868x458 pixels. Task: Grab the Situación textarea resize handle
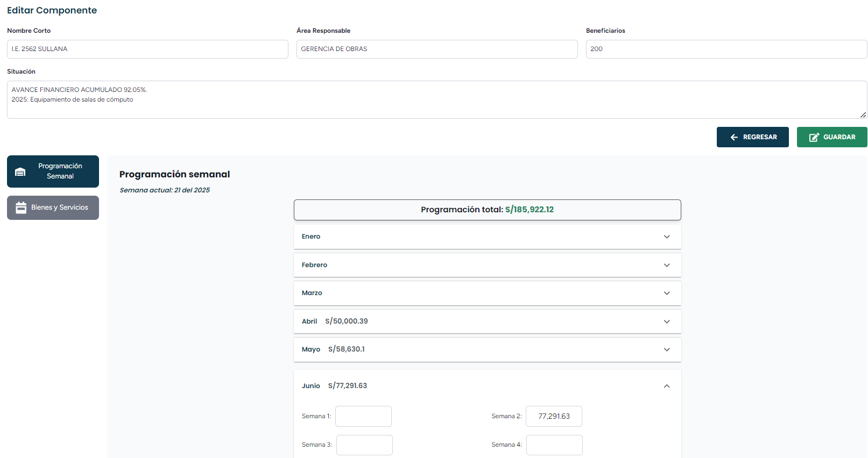863,114
